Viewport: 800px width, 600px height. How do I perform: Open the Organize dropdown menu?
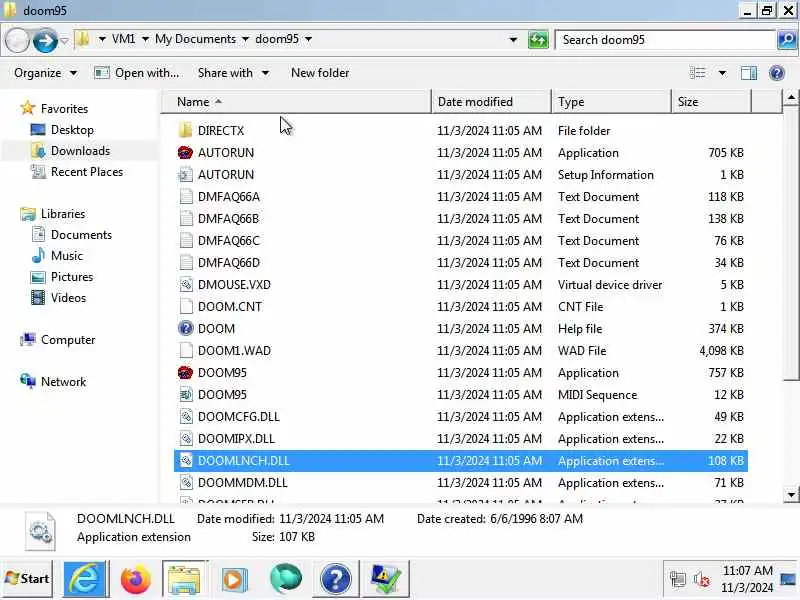click(x=45, y=73)
